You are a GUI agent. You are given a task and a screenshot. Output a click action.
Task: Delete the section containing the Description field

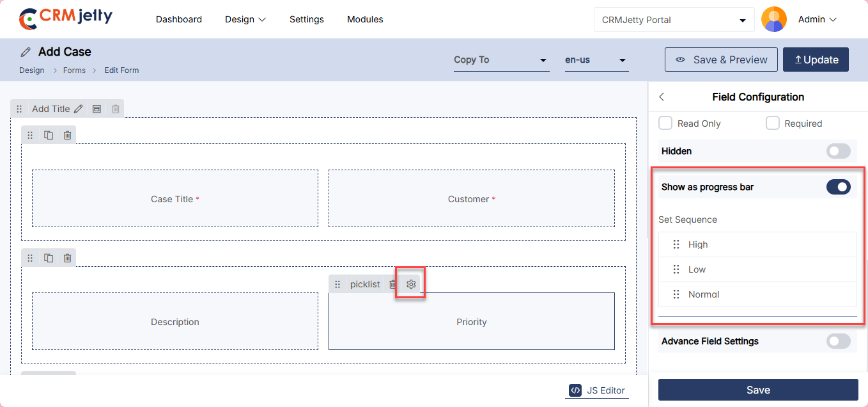point(67,258)
